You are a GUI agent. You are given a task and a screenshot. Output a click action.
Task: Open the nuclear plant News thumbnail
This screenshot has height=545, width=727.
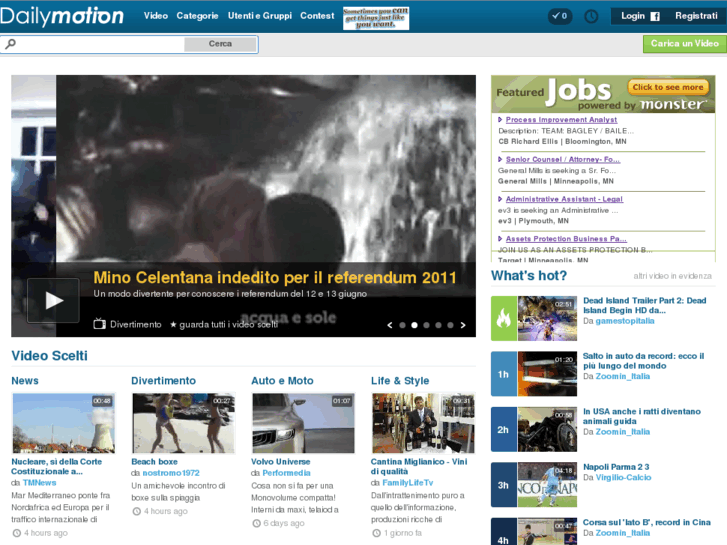coord(64,423)
